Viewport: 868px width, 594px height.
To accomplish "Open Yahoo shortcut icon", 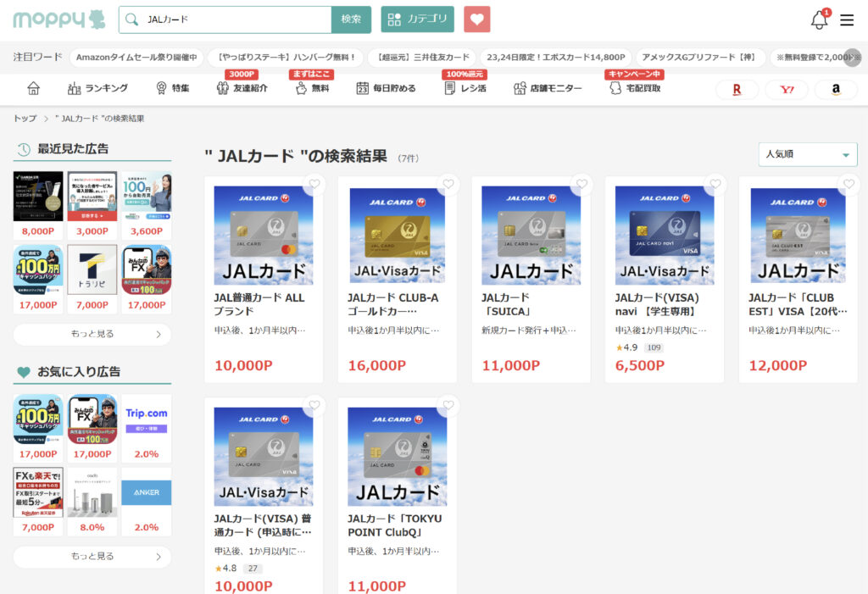I will click(x=787, y=89).
